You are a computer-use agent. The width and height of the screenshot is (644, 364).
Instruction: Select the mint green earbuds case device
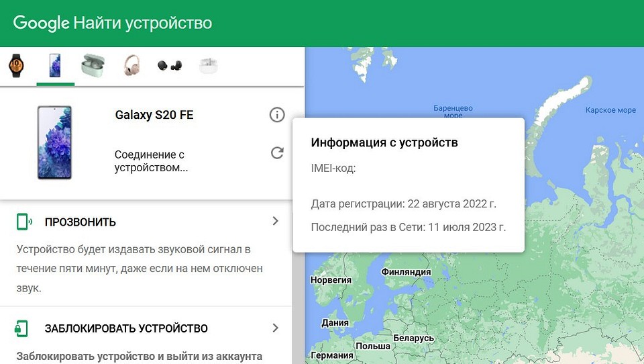coord(93,65)
